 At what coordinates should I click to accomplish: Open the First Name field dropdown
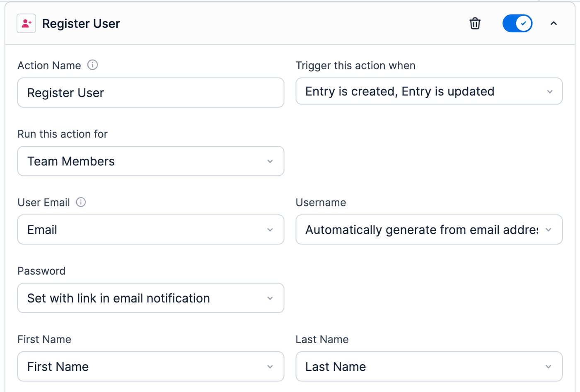click(x=151, y=367)
